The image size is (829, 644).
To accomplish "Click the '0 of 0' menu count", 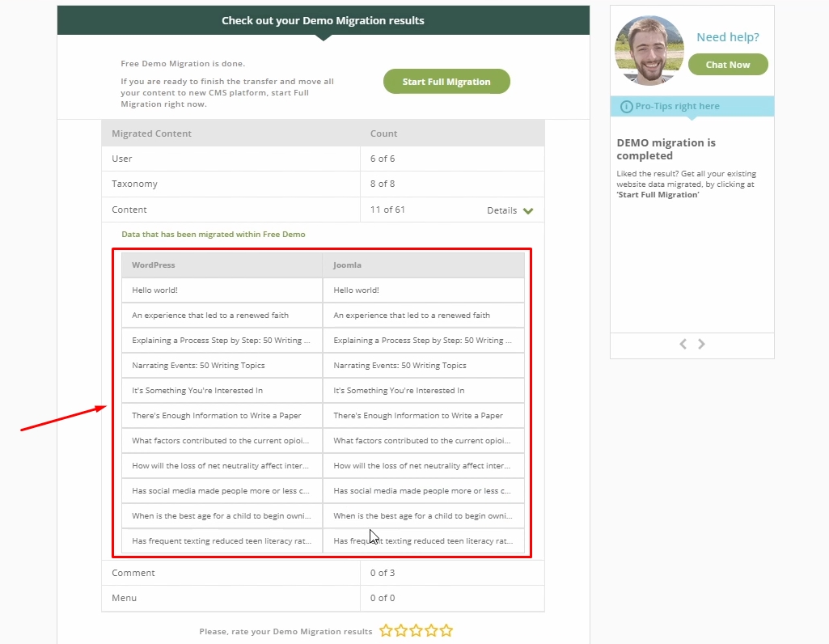I will click(x=383, y=598).
